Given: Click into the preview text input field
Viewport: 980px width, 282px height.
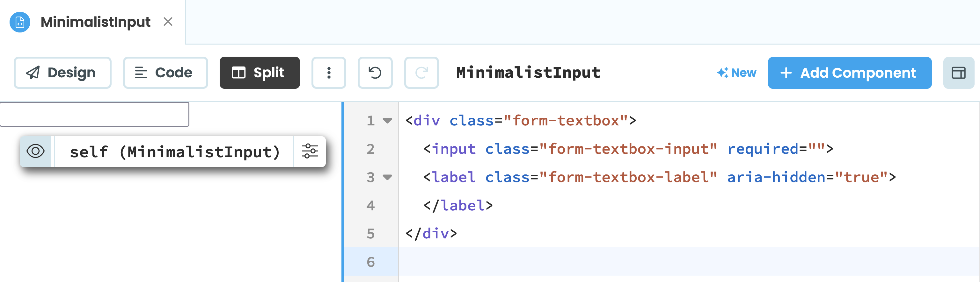Looking at the screenshot, I should pyautogui.click(x=94, y=114).
